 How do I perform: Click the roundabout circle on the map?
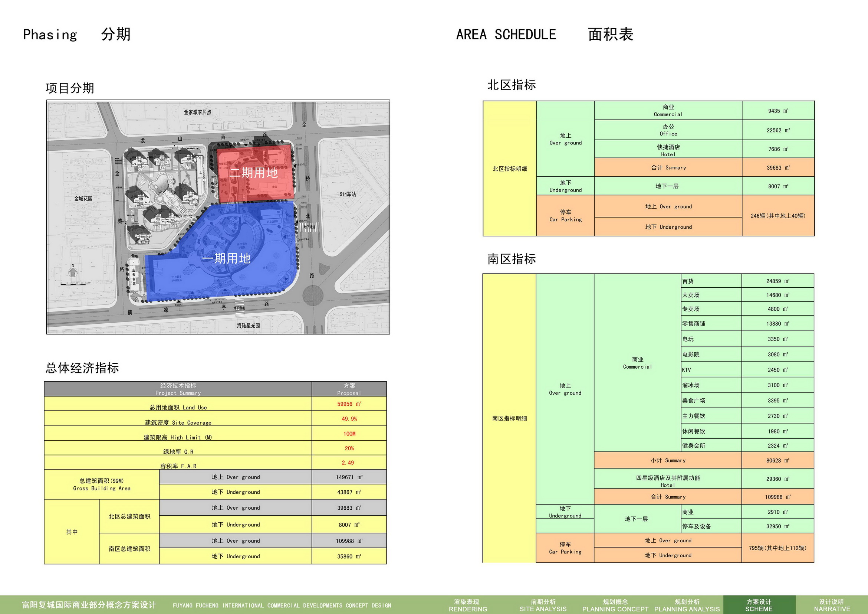(313, 295)
